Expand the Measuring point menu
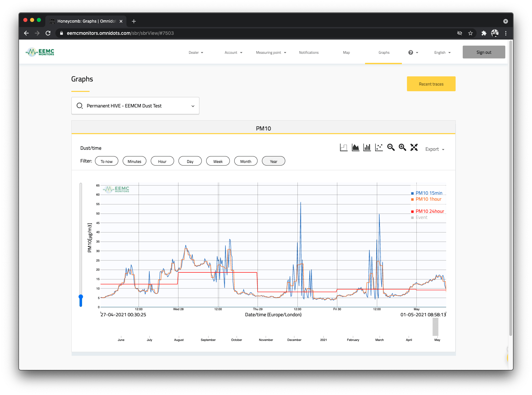This screenshot has width=532, height=395. [271, 52]
